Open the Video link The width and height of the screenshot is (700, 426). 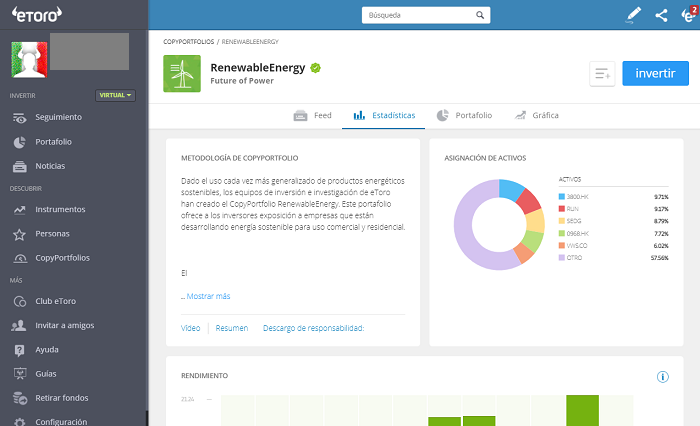190,328
